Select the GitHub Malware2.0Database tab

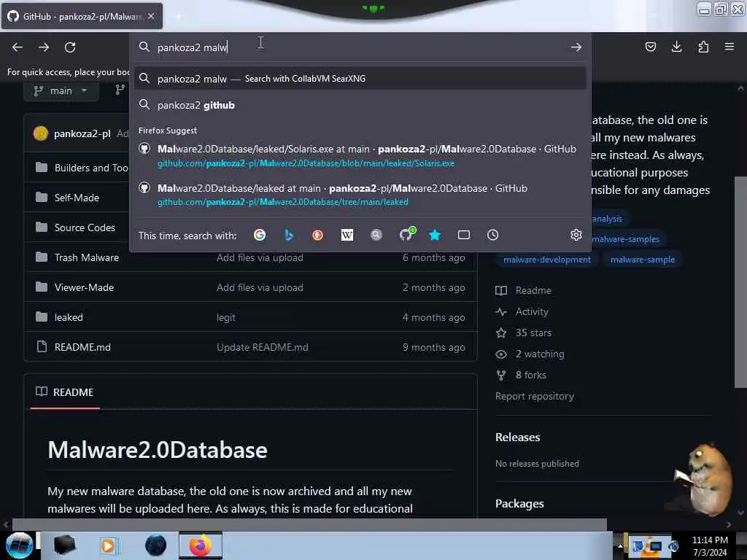pos(82,16)
